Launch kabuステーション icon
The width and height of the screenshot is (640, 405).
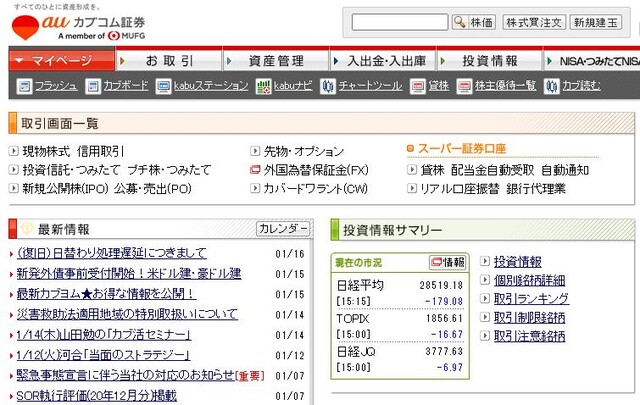pos(163,86)
